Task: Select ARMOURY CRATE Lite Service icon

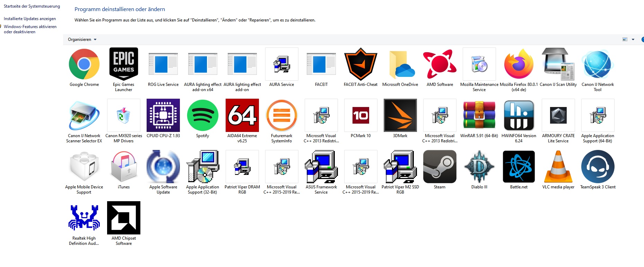Action: 558,115
